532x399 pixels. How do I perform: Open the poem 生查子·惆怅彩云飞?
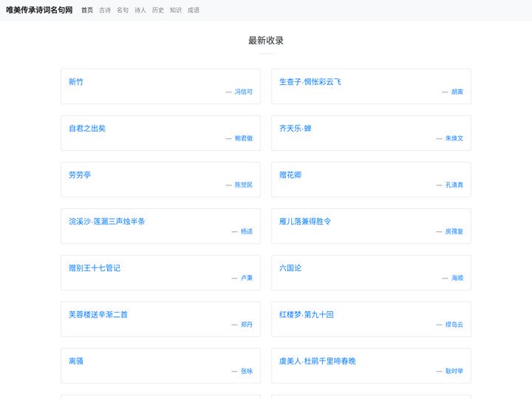[310, 82]
